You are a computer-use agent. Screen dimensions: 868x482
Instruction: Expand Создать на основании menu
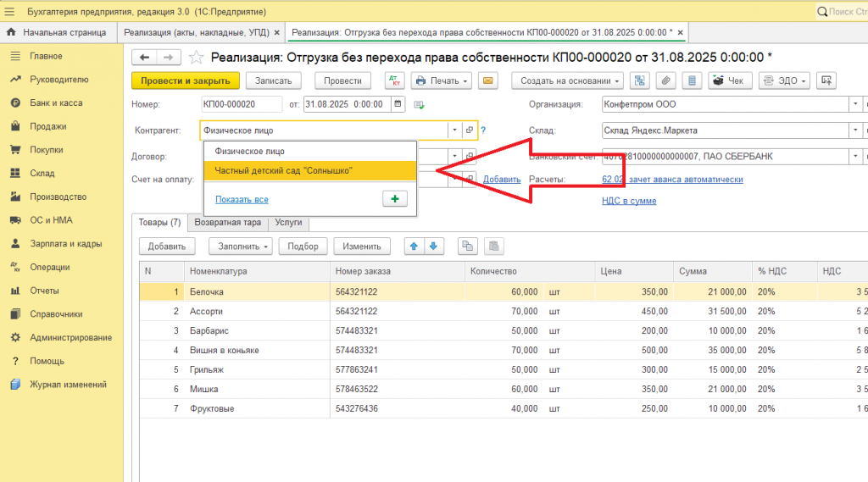567,80
